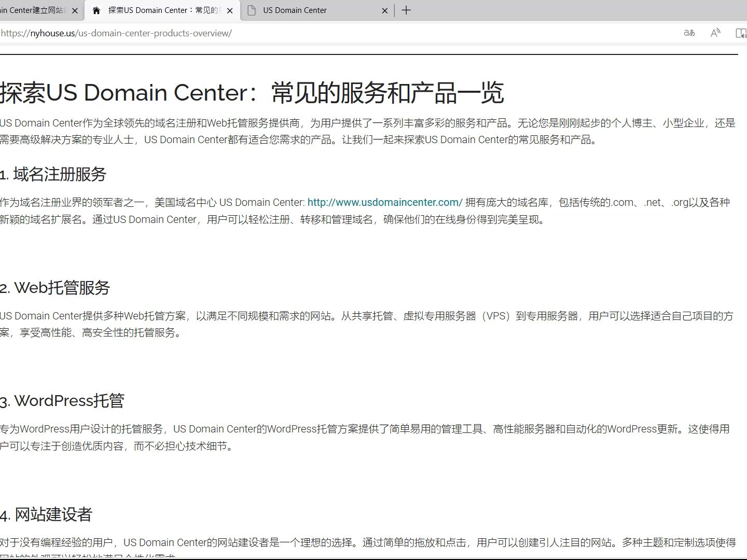The width and height of the screenshot is (747, 560).
Task: Open the usdomaincenter.com hyperlink
Action: pos(384,202)
